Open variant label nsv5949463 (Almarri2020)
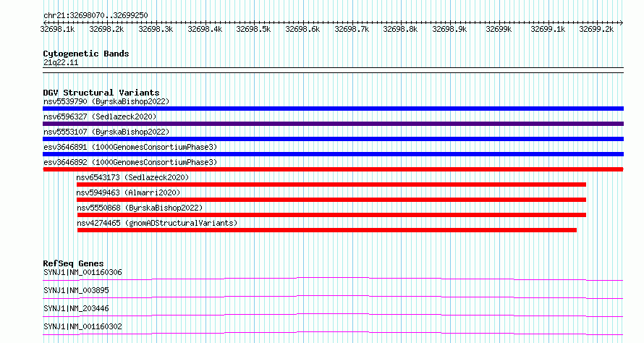The height and width of the screenshot is (343, 644). [x=128, y=192]
